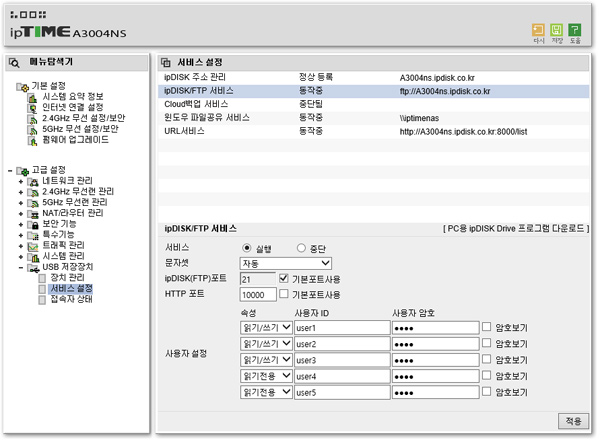Collapse the 고급 설정 tree node
Image resolution: width=600 pixels, height=442 pixels.
[10, 171]
